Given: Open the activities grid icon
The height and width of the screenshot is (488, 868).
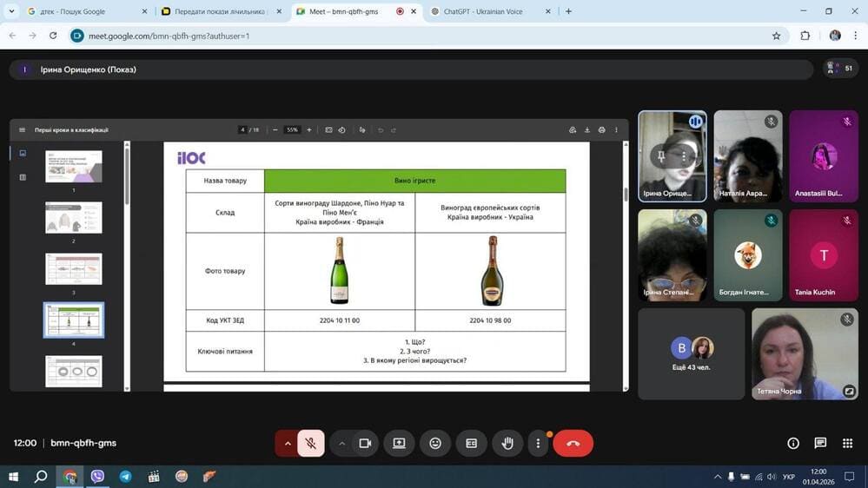Looking at the screenshot, I should pos(847,444).
